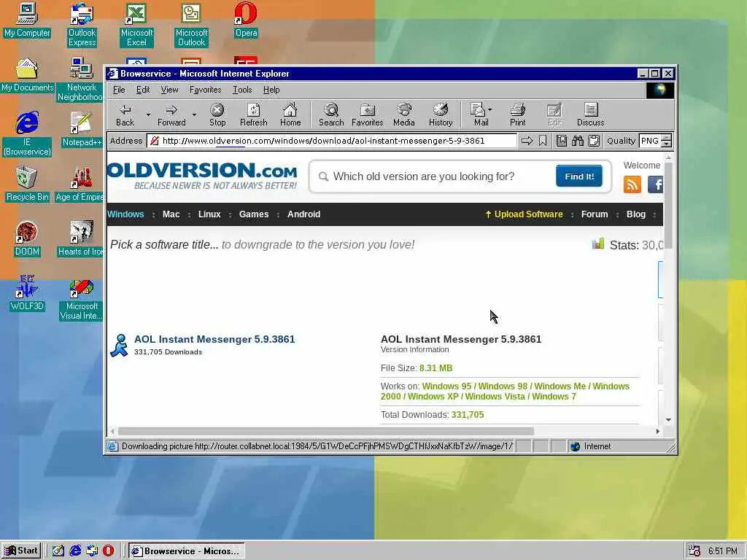The width and height of the screenshot is (747, 560).
Task: Select the Android navigation tab
Action: coord(303,214)
